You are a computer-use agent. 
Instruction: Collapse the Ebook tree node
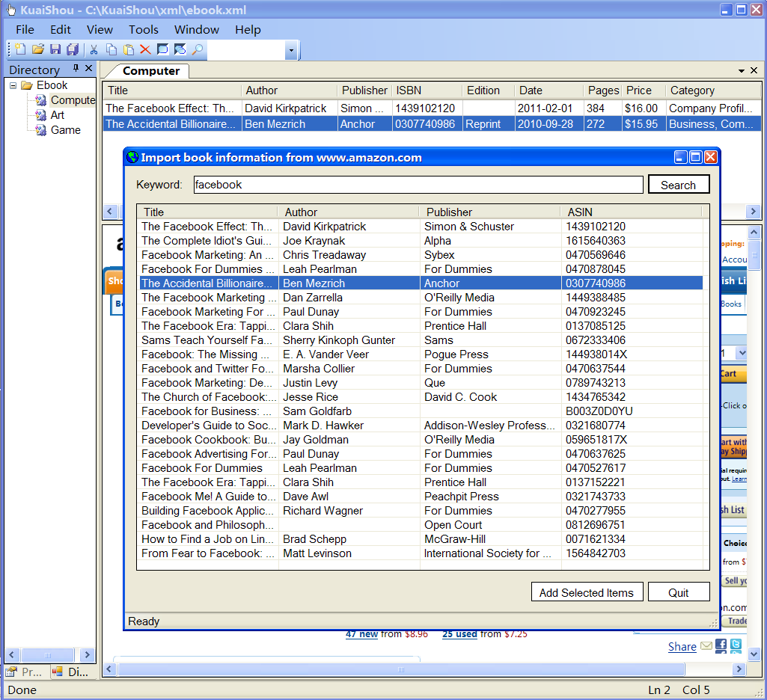pos(13,85)
